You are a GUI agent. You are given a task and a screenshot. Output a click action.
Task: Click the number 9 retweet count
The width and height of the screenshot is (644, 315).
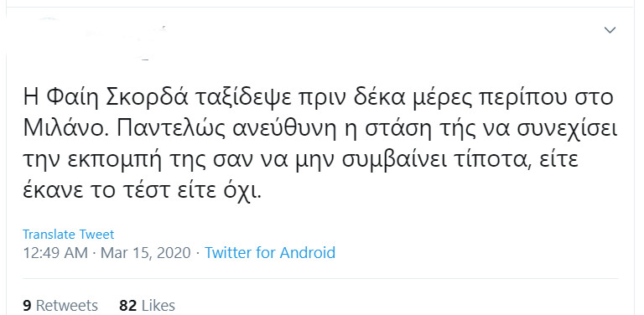pos(27,306)
